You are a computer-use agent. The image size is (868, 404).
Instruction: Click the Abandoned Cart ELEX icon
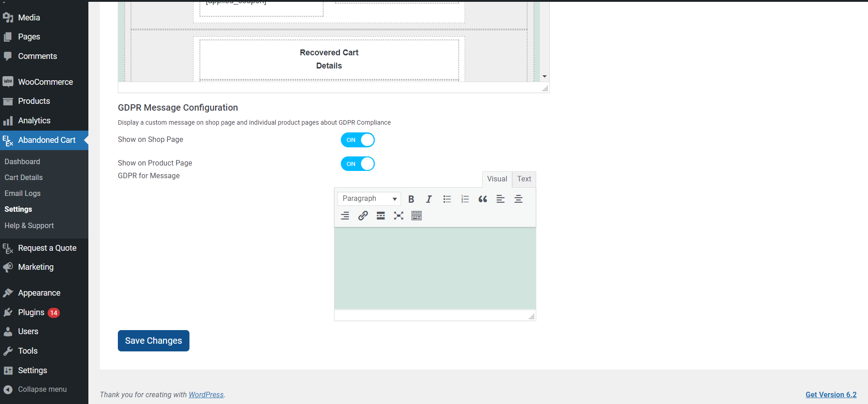pyautogui.click(x=8, y=141)
